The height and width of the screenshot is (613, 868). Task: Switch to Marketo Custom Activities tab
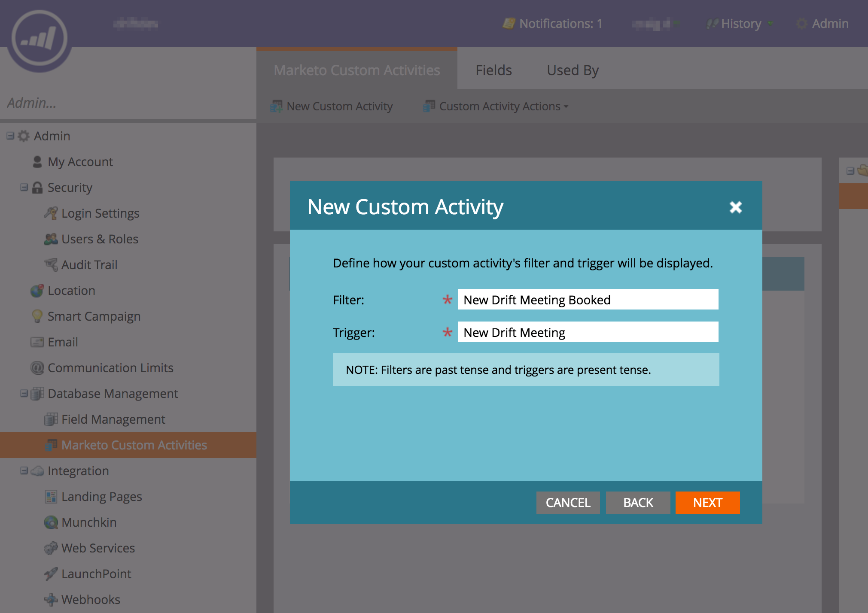coord(356,70)
